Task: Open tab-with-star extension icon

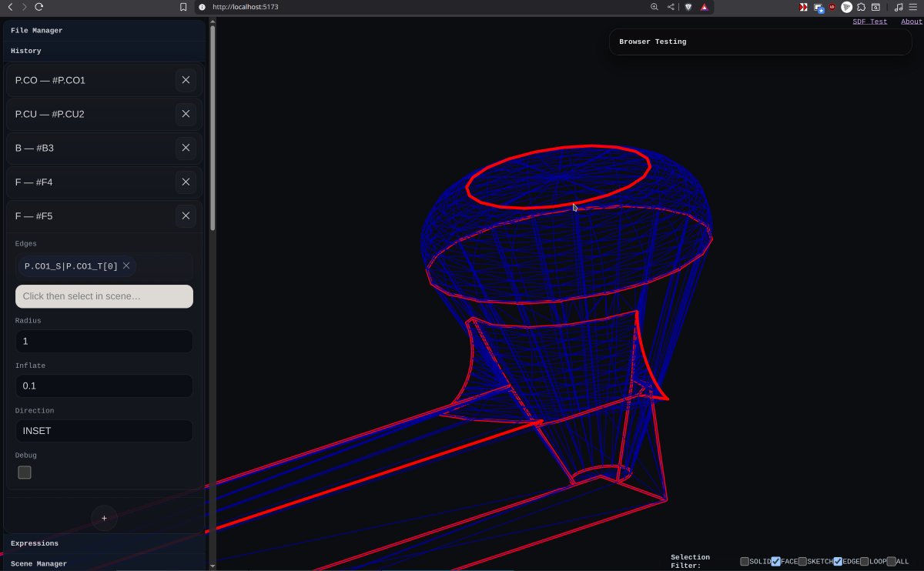Action: click(x=819, y=8)
